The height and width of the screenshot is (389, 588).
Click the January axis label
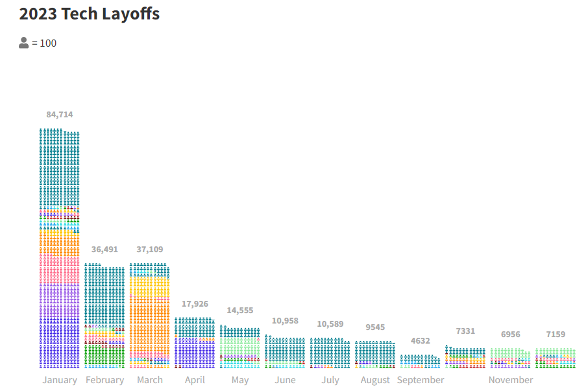click(60, 380)
